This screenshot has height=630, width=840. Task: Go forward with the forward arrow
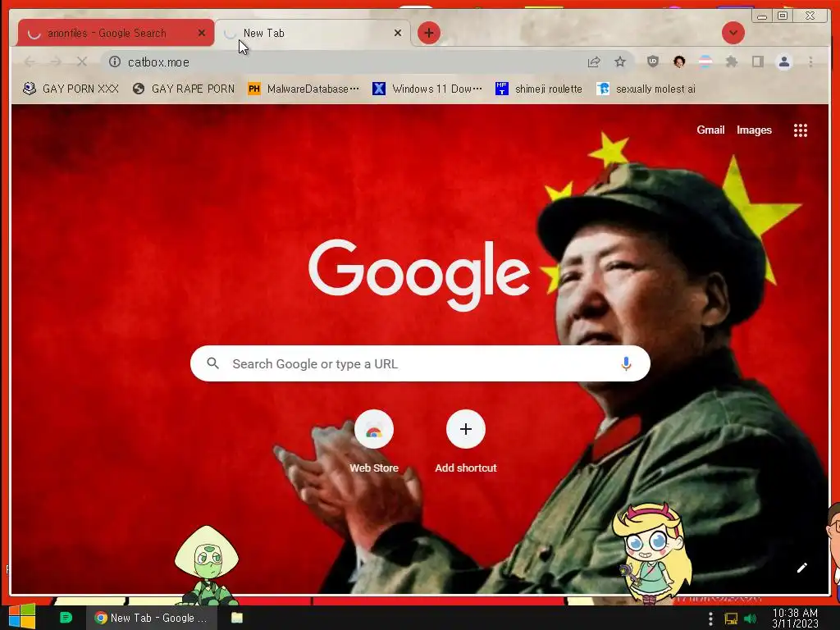[x=56, y=62]
